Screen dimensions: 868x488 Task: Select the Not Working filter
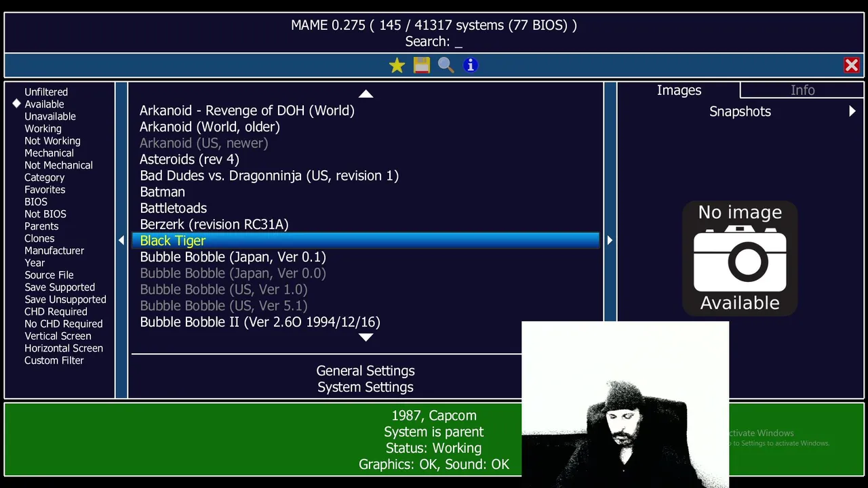tap(52, 141)
